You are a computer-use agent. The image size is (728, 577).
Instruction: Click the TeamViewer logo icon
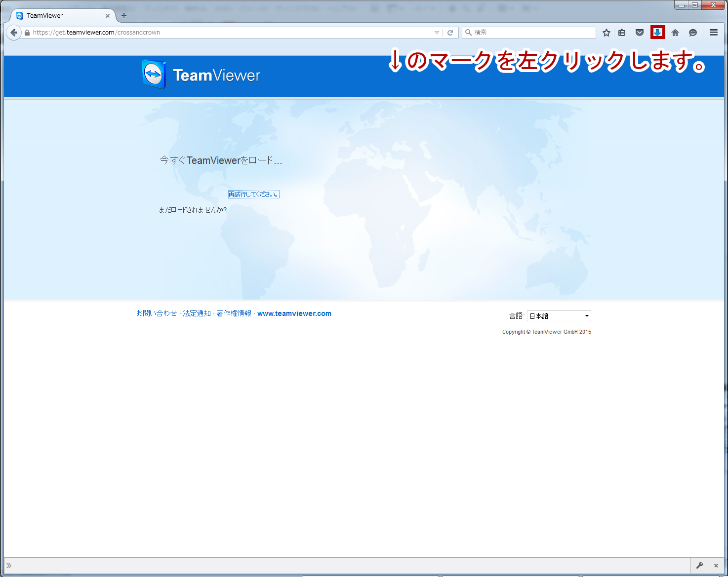(154, 75)
